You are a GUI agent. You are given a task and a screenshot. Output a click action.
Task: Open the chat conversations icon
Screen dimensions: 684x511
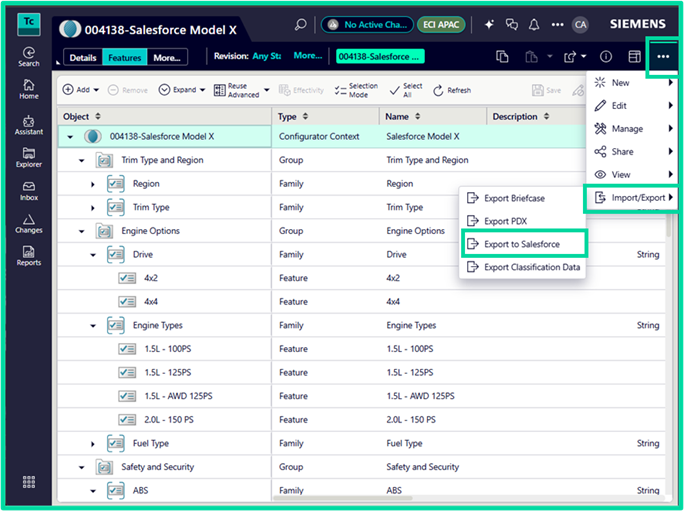tap(512, 24)
